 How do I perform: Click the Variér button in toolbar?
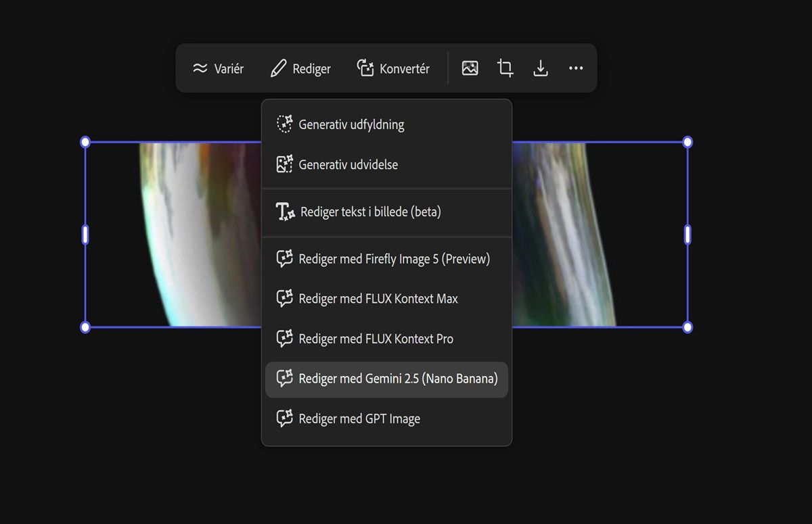(218, 68)
